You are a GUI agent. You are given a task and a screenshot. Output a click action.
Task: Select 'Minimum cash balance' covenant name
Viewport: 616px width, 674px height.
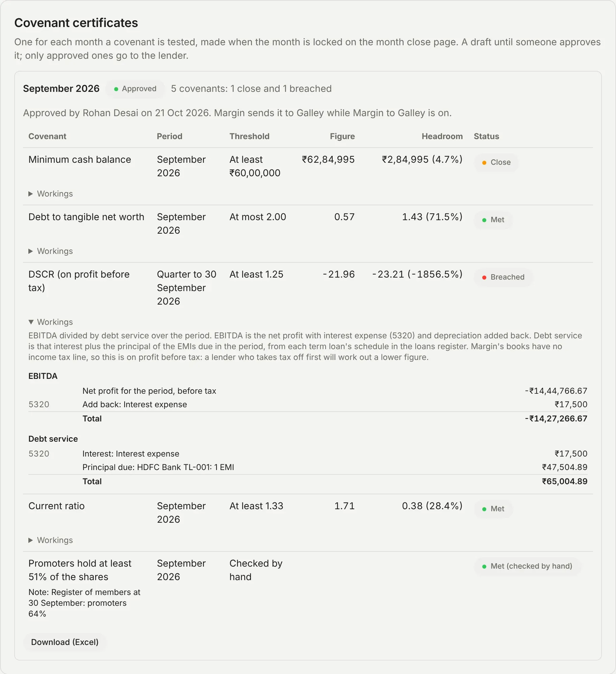coord(80,159)
